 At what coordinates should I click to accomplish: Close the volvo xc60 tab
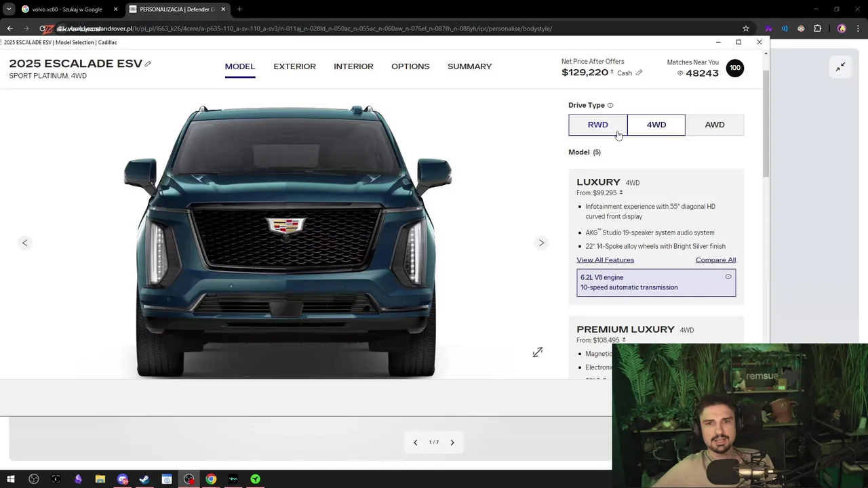115,9
